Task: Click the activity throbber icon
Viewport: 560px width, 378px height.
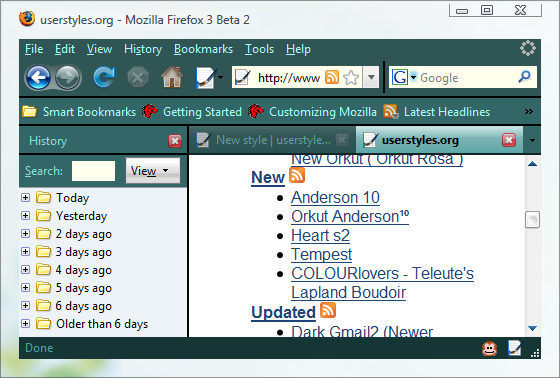Action: 528,48
